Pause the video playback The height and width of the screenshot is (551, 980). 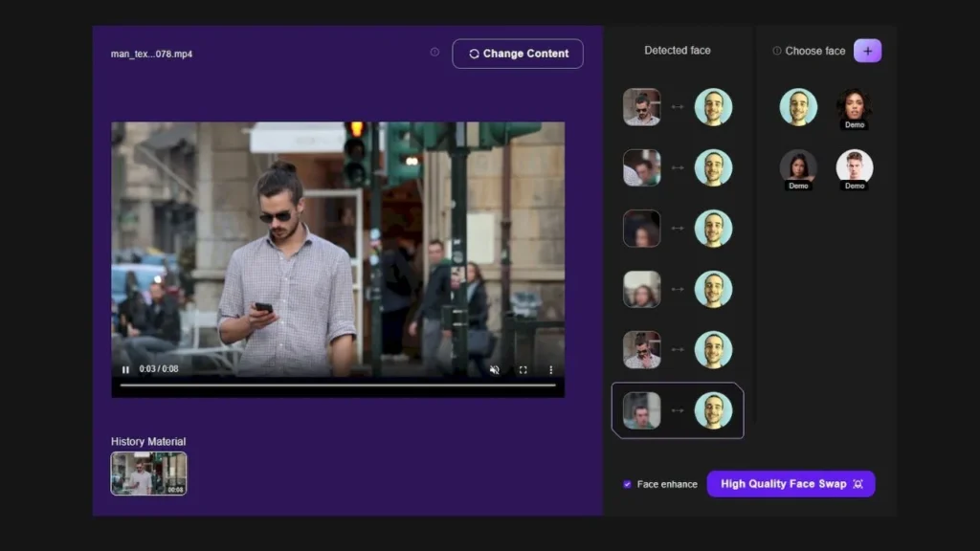pyautogui.click(x=124, y=368)
